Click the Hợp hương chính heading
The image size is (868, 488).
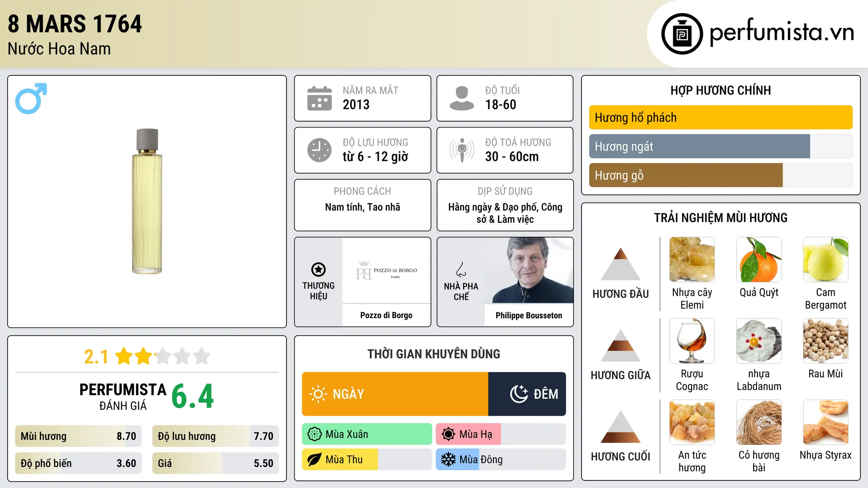(721, 91)
